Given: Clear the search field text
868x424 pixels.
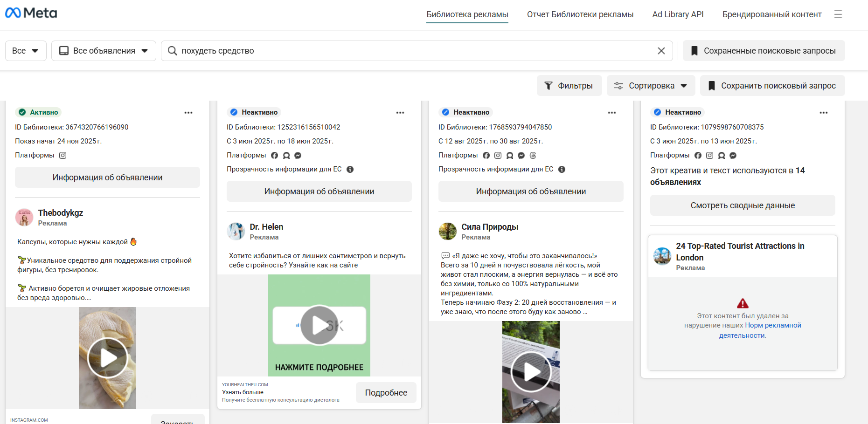Looking at the screenshot, I should pos(661,51).
